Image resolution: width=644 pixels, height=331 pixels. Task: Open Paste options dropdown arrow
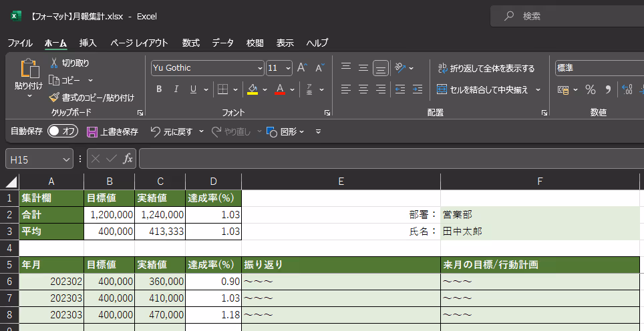click(x=29, y=96)
